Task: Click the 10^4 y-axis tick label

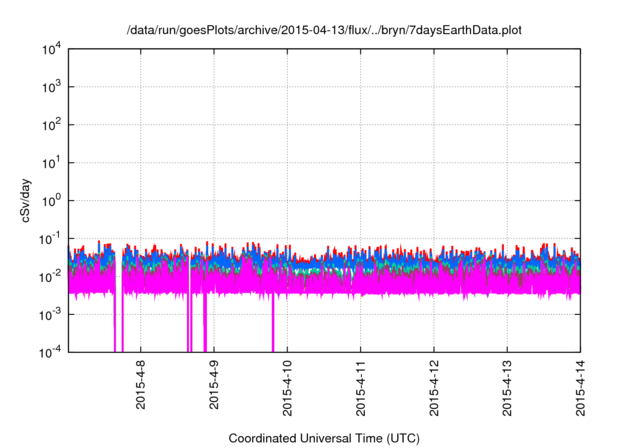Action: pyautogui.click(x=51, y=50)
